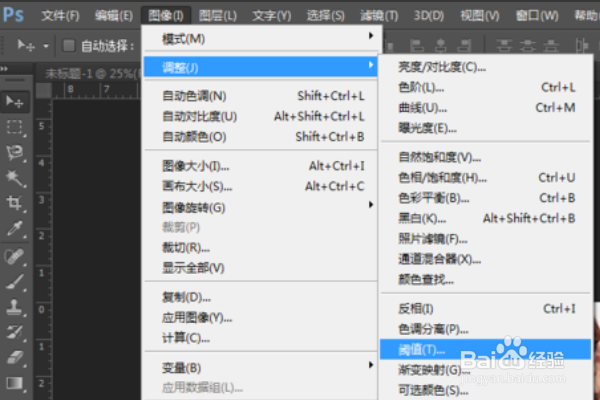This screenshot has width=600, height=400.
Task: Select the Move tool in toolbox
Action: tap(15, 102)
